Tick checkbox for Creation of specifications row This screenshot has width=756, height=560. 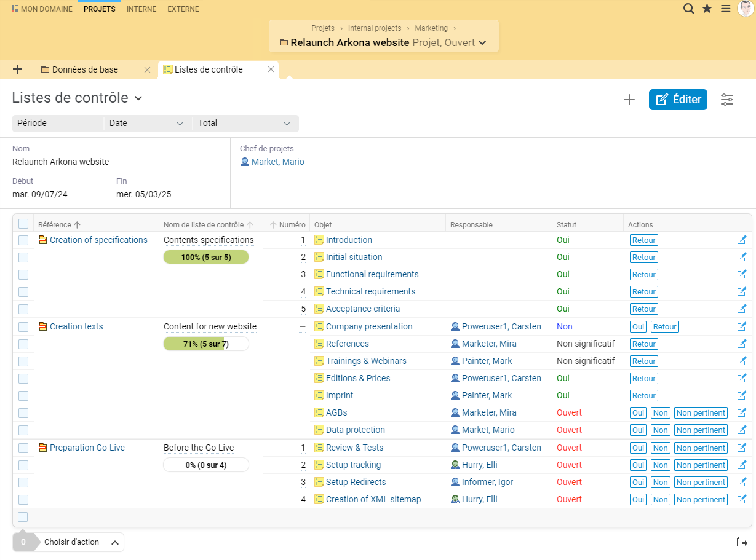point(23,240)
